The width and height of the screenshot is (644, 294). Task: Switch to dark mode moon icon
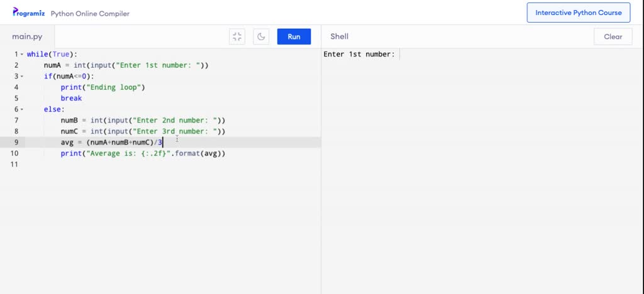coord(261,36)
